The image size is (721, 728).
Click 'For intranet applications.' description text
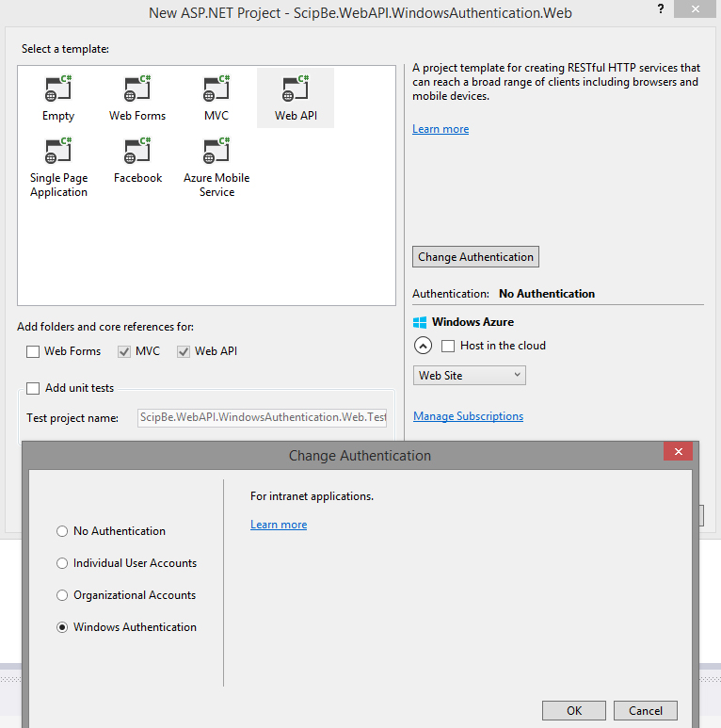click(x=312, y=496)
